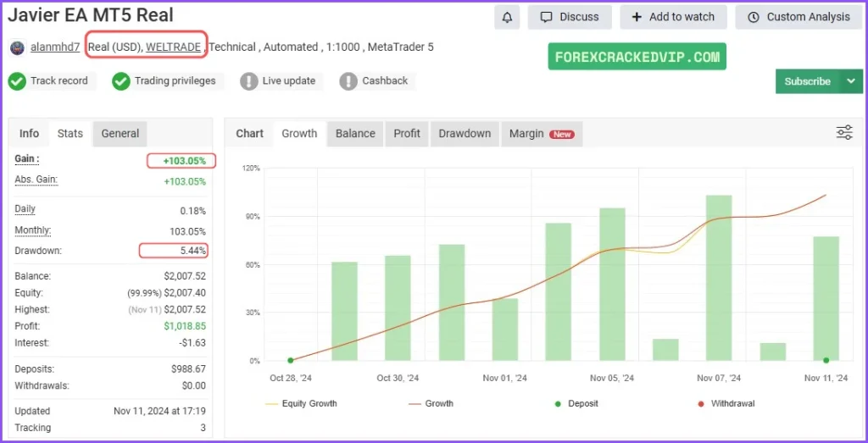Click the Live update warning icon
Image resolution: width=868 pixels, height=443 pixels.
[248, 81]
